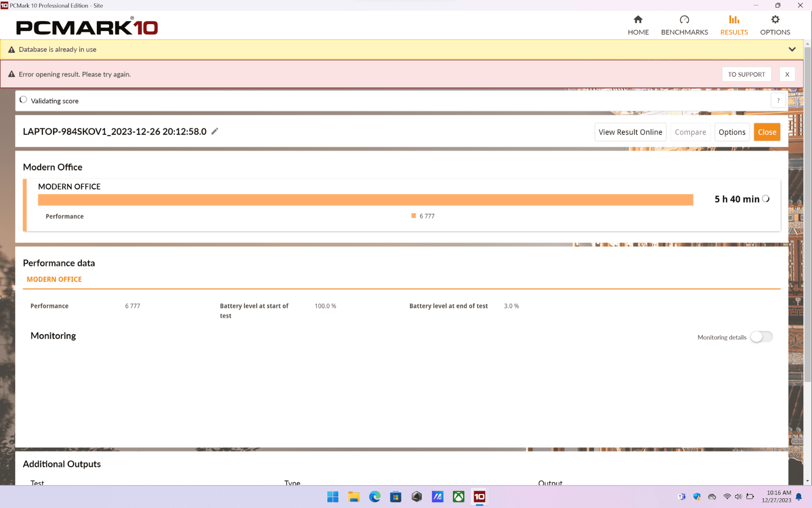Click the orange Modern Office battery bar
812x508 pixels.
tap(365, 200)
